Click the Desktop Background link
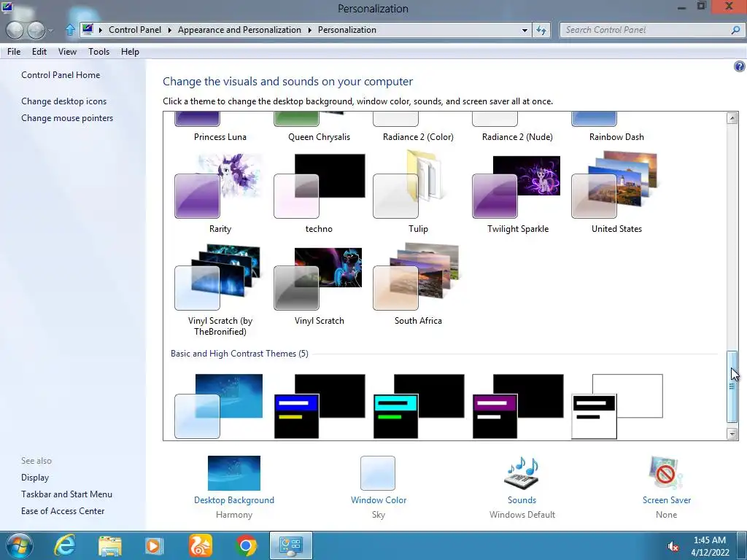Viewport: 747px width, 560px height. click(234, 500)
